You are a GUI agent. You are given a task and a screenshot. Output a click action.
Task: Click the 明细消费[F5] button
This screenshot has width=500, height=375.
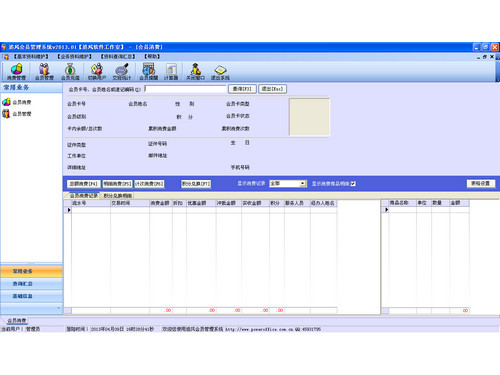[117, 184]
